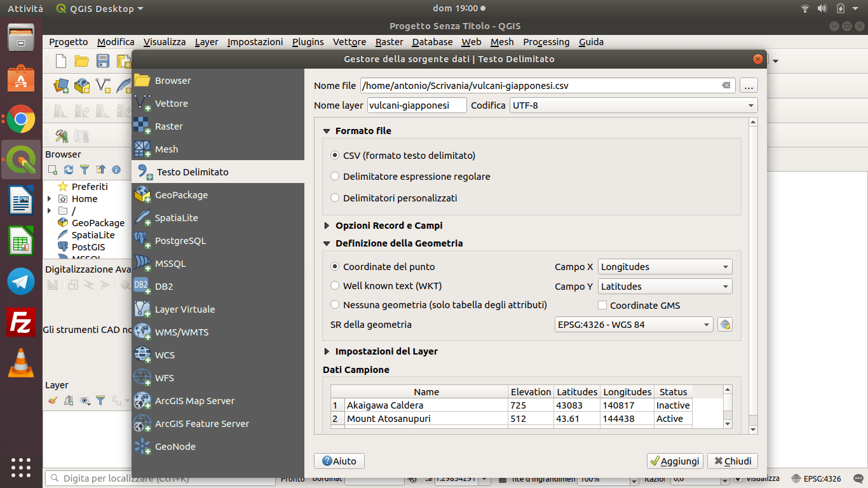Click the New Project toolbar icon
This screenshot has width=868, height=488.
(x=61, y=61)
